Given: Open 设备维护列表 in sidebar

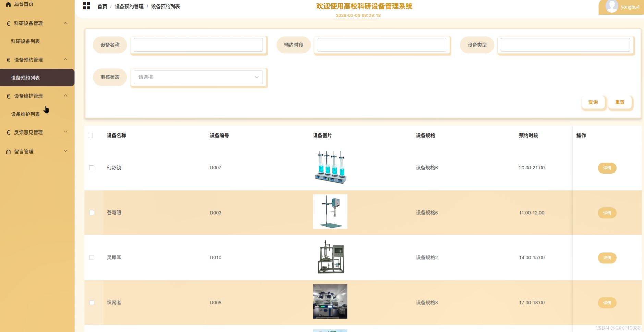Looking at the screenshot, I should pyautogui.click(x=25, y=114).
